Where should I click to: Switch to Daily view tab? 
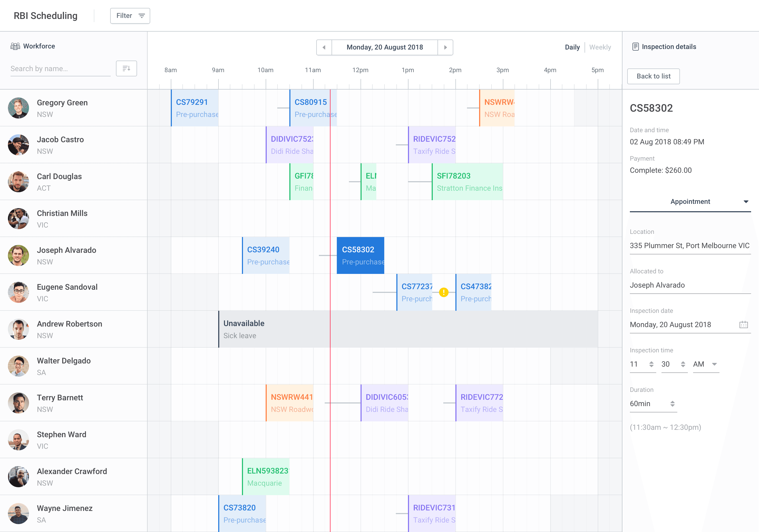572,47
